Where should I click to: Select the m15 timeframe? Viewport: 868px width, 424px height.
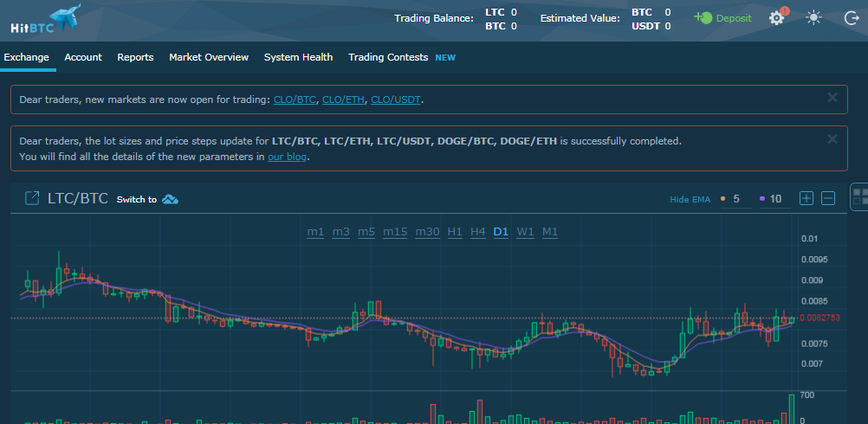[x=395, y=232]
